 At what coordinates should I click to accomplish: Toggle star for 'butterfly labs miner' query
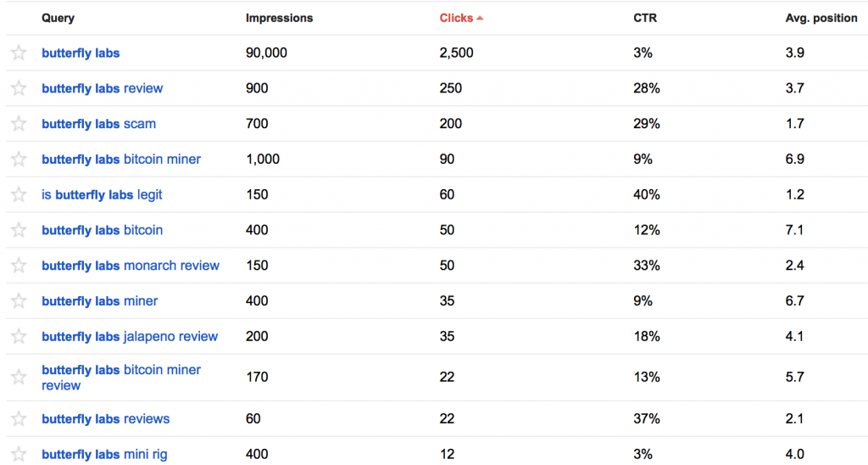point(19,301)
